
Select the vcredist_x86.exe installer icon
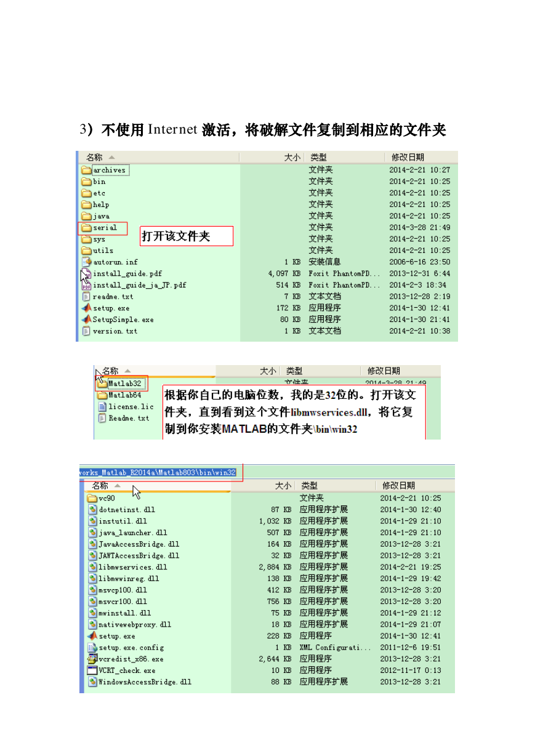pos(92,659)
